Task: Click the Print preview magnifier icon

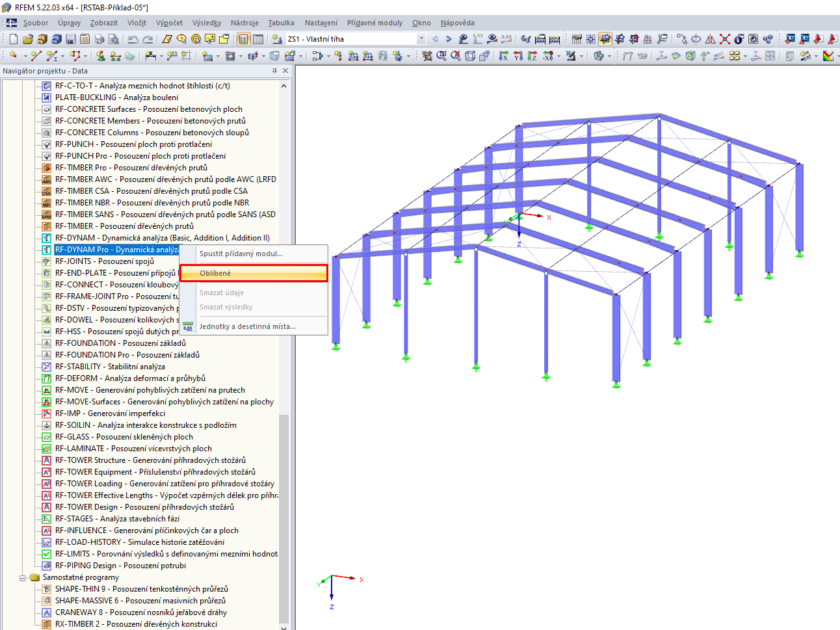Action: (113, 39)
